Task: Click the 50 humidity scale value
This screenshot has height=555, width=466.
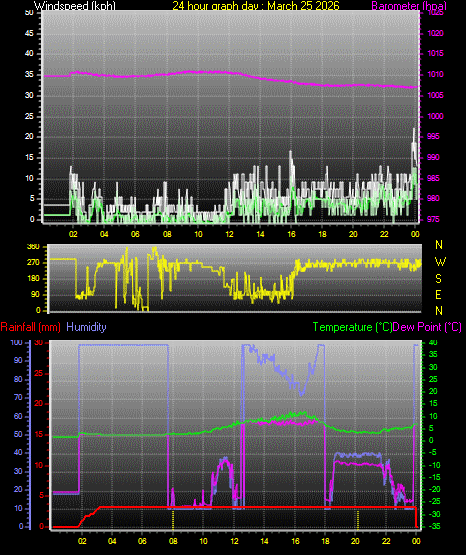Action: [18, 434]
